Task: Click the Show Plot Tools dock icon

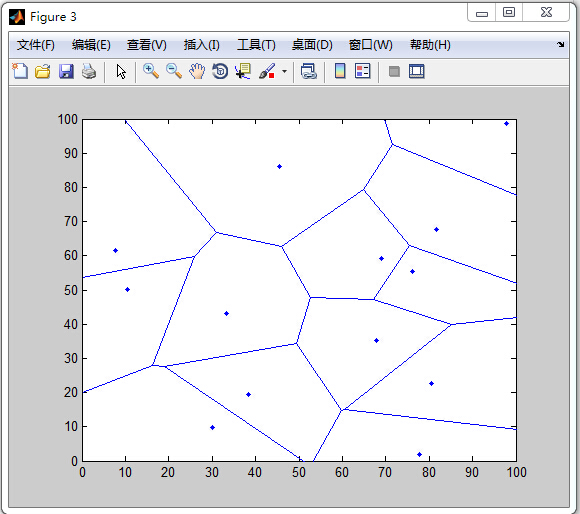Action: [x=417, y=71]
